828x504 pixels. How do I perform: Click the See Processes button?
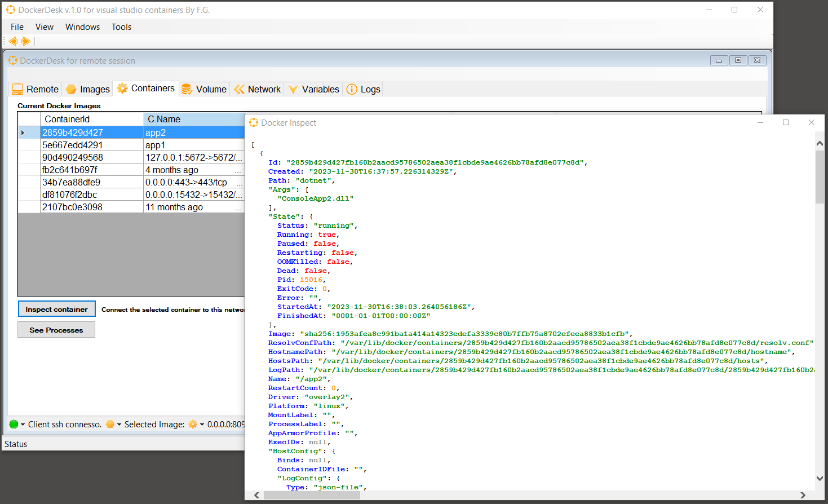pyautogui.click(x=56, y=329)
